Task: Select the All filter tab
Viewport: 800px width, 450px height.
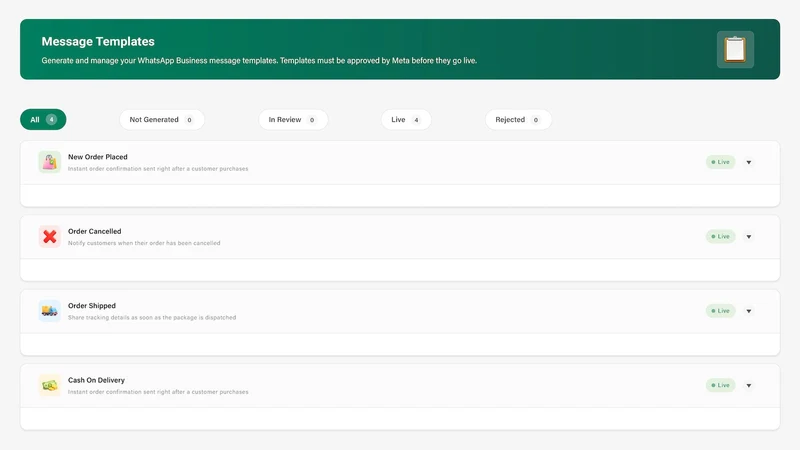Action: [43, 119]
